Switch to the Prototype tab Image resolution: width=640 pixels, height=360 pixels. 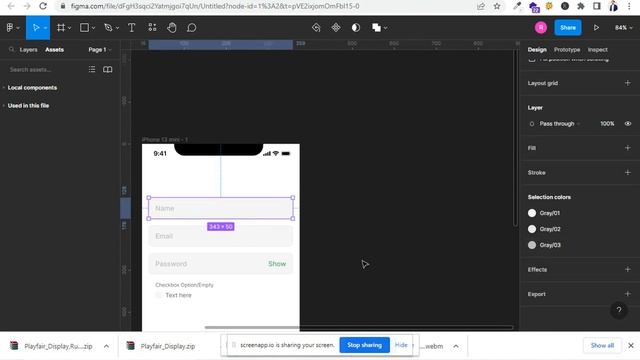tap(567, 49)
